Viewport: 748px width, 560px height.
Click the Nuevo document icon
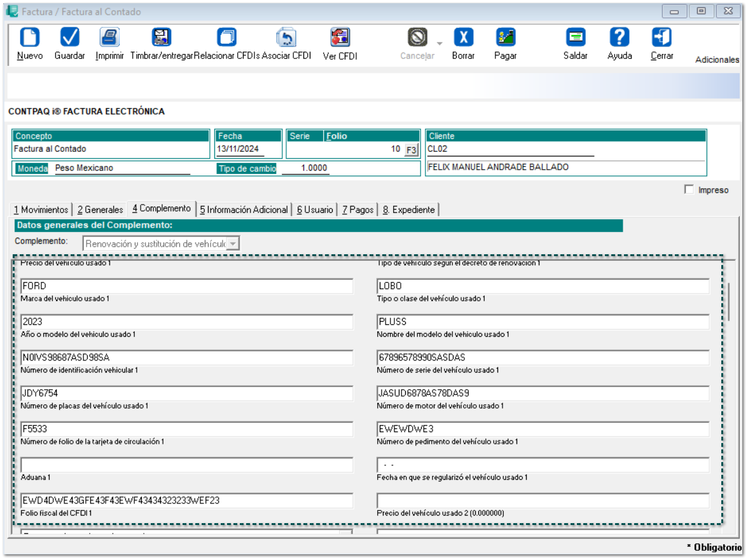30,38
